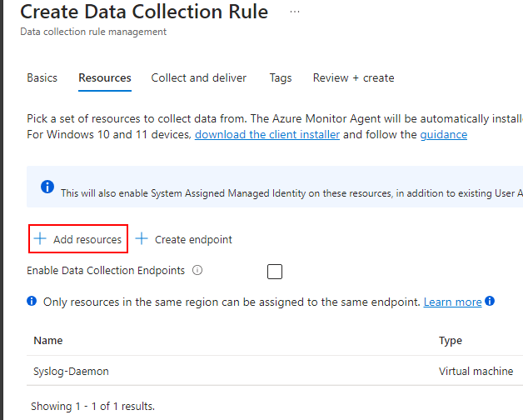Click the Create endpoint button
Viewport: 523px width, 420px height.
click(184, 239)
